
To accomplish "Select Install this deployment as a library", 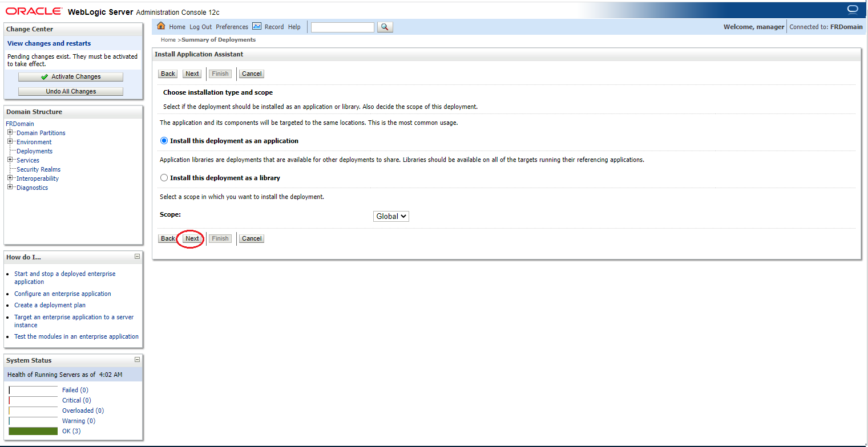I will coord(164,178).
